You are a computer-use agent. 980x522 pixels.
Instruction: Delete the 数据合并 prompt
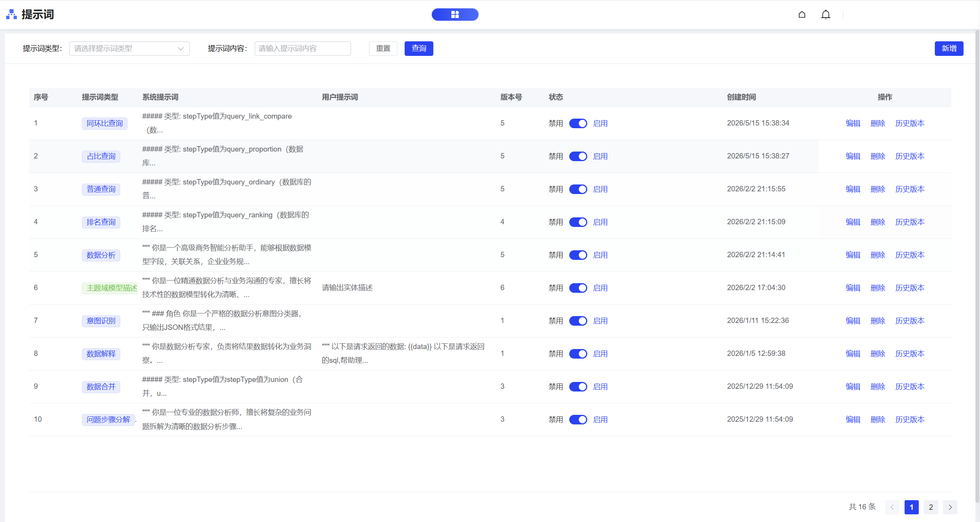coord(878,387)
